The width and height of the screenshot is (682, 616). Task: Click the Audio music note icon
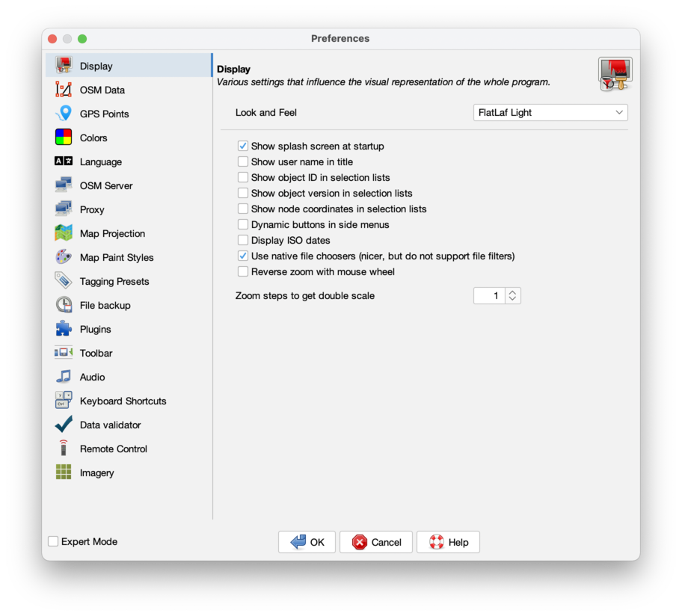pyautogui.click(x=64, y=377)
